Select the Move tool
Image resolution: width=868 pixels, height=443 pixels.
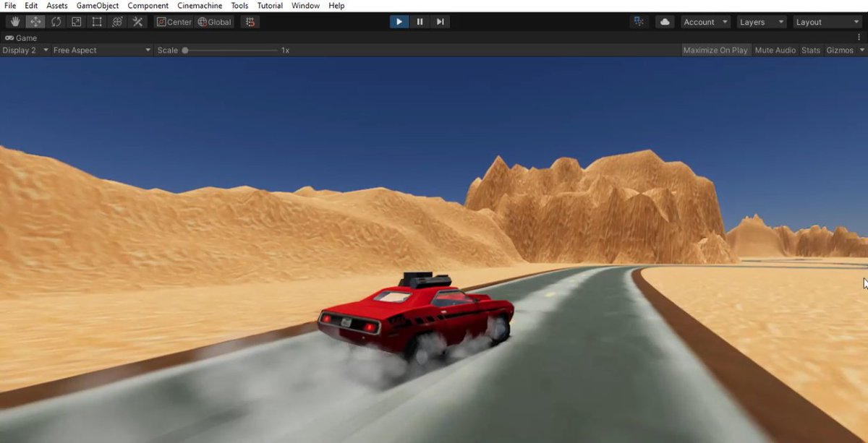coord(35,22)
